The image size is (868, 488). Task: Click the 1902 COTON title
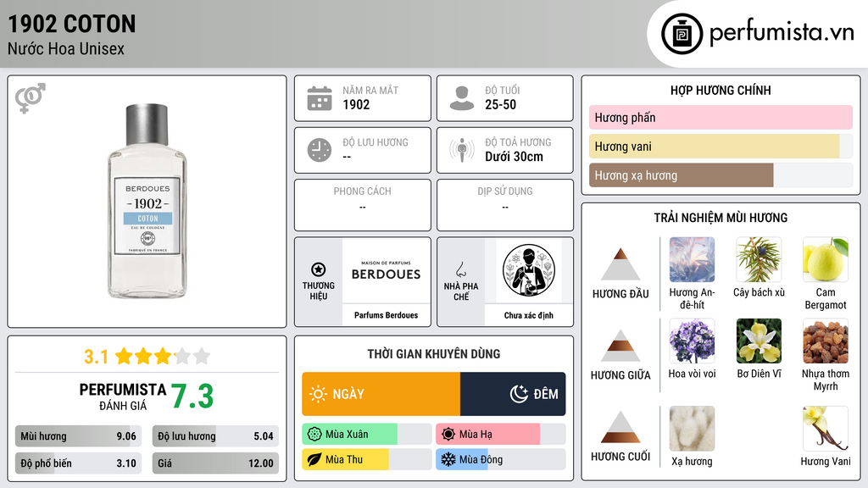[72, 24]
